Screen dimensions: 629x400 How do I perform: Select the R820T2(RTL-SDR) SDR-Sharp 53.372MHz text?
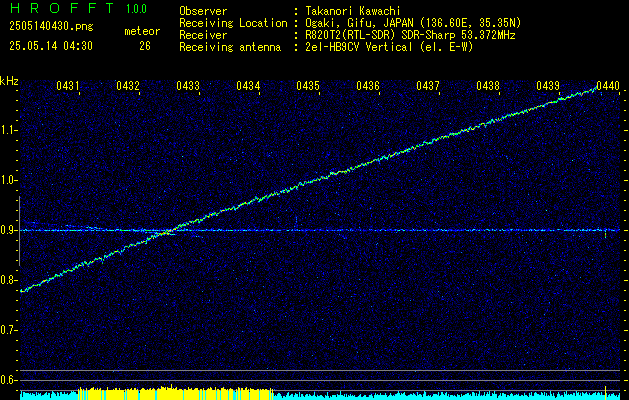pos(410,35)
